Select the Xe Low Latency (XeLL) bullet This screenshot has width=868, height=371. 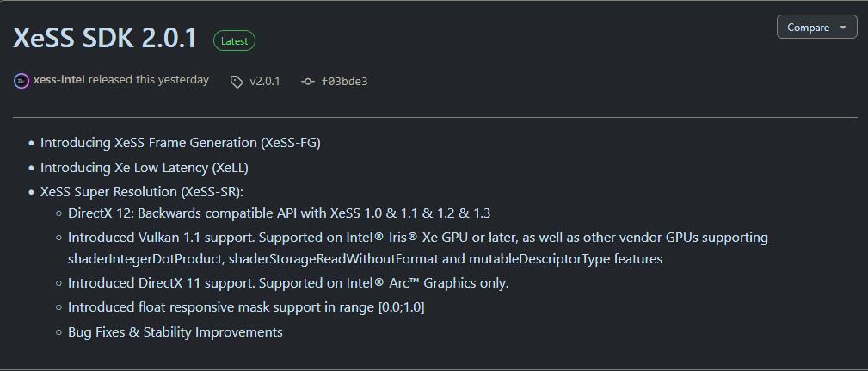pyautogui.click(x=150, y=168)
